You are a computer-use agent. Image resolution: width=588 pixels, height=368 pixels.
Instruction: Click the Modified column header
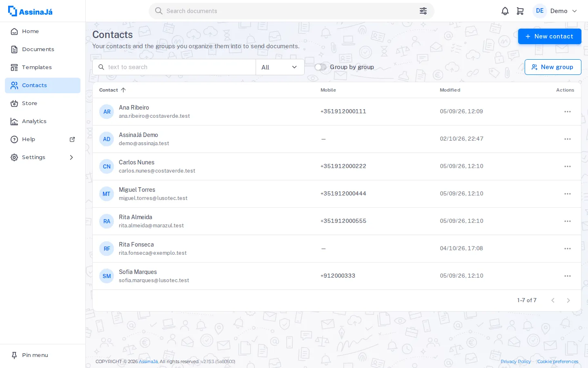click(x=450, y=90)
